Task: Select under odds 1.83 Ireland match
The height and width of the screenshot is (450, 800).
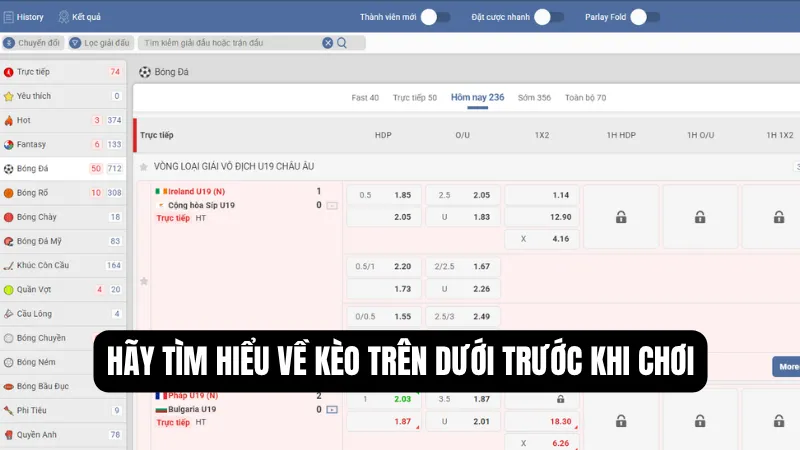Action: click(x=463, y=217)
